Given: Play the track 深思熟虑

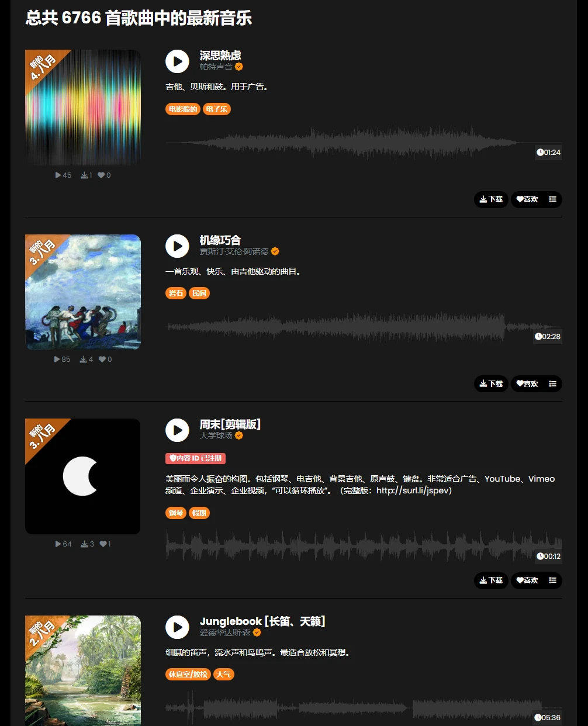Looking at the screenshot, I should pos(177,61).
